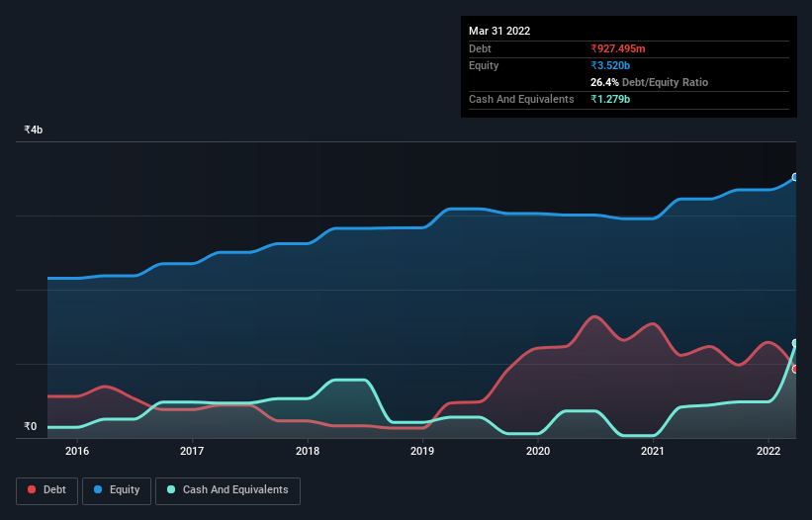The height and width of the screenshot is (520, 812).
Task: Click the ₹1.279b cash value
Action: point(610,99)
